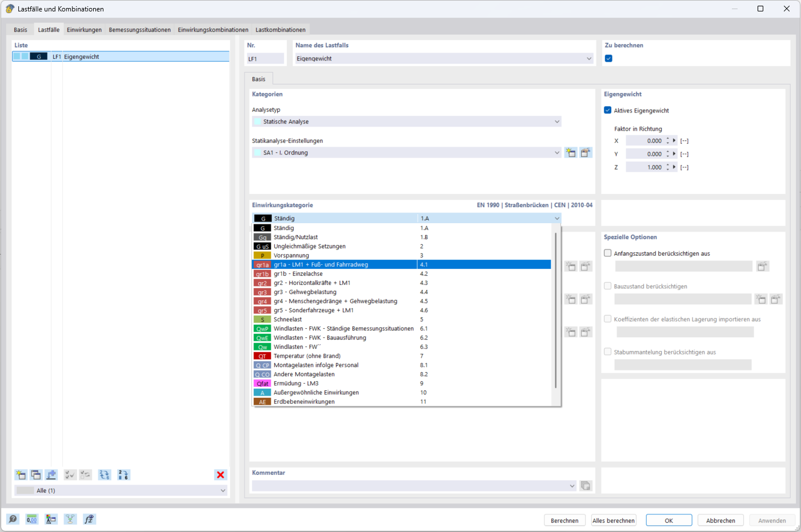Viewport: 801px width, 532px height.
Task: Click arrow button next to Y factor
Action: tap(674, 154)
